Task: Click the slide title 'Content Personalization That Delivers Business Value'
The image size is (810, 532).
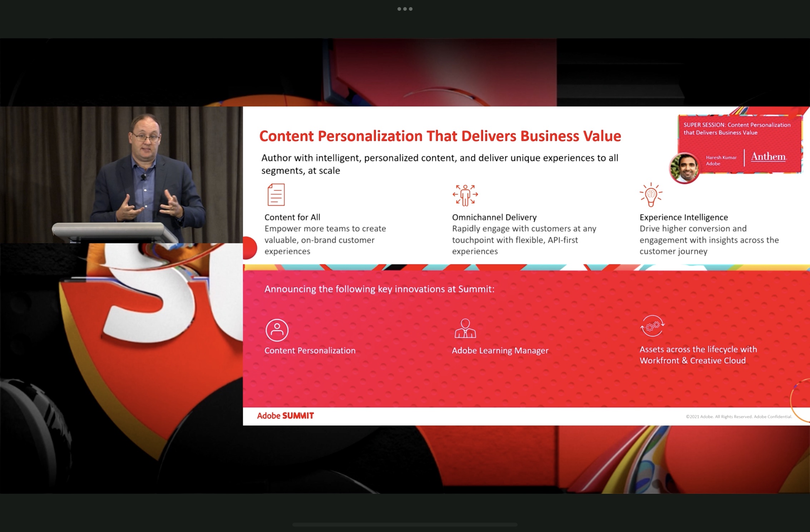Action: point(440,136)
